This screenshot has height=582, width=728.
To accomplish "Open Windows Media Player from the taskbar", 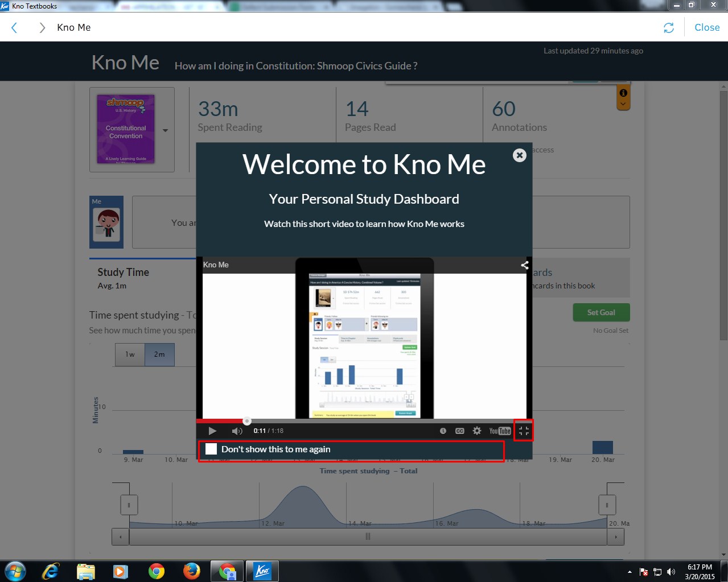I will (x=121, y=571).
